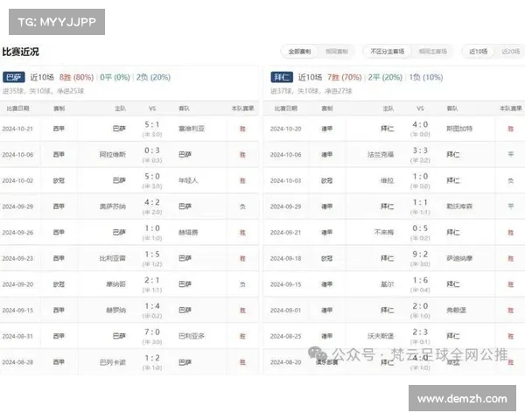Click the 比赛日期 header in Barça table
The width and height of the screenshot is (525, 420).
(x=17, y=108)
